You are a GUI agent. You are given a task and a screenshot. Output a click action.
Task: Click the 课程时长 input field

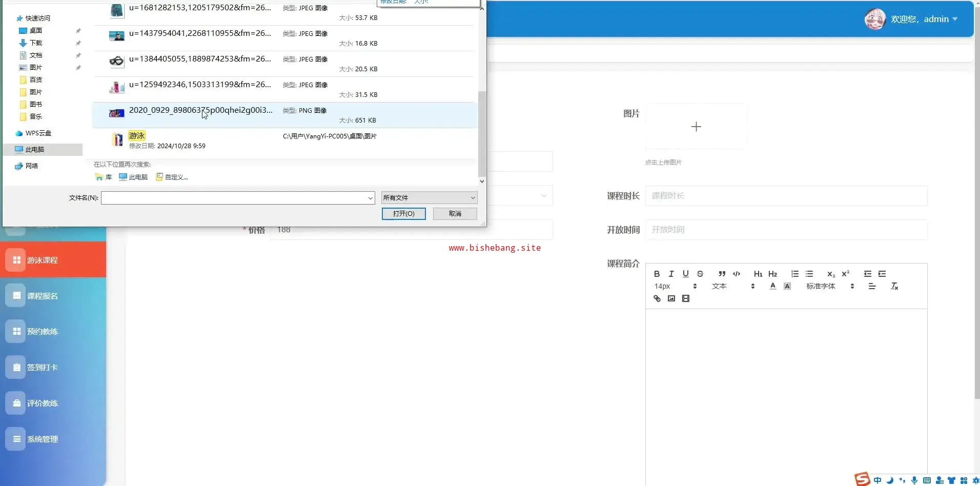pos(786,196)
